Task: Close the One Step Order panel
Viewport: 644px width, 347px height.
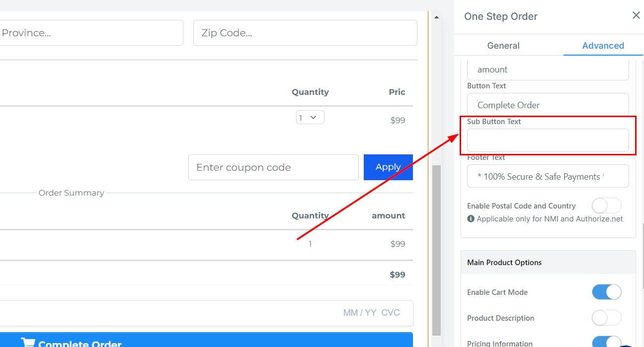Action: click(x=636, y=15)
